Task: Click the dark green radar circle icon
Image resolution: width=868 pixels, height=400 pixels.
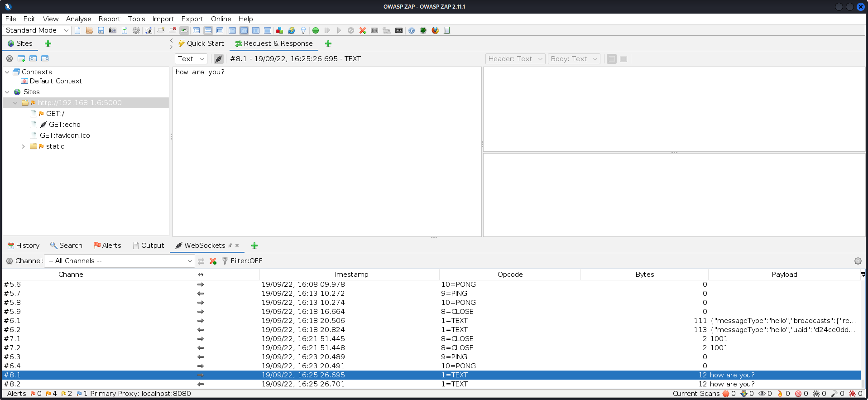Action: [423, 30]
